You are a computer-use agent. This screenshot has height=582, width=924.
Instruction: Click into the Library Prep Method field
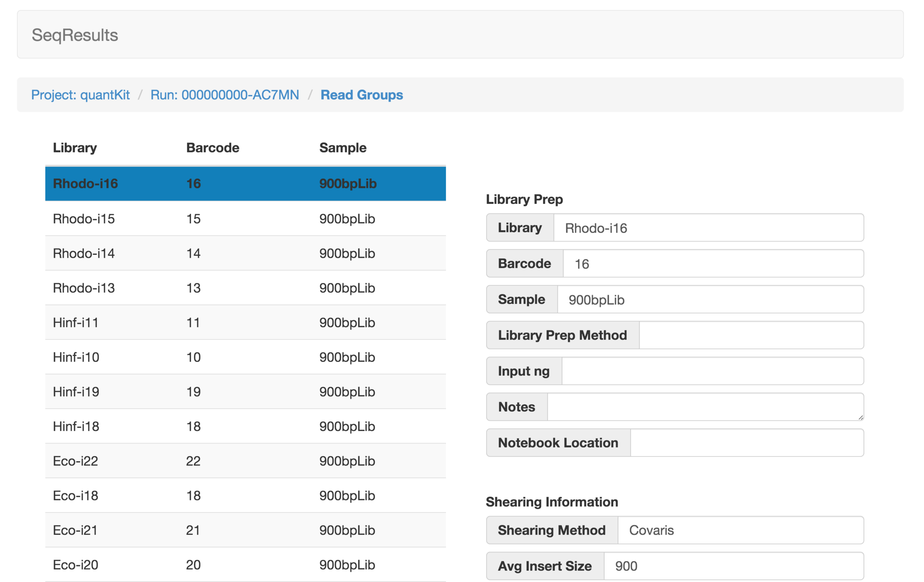751,335
